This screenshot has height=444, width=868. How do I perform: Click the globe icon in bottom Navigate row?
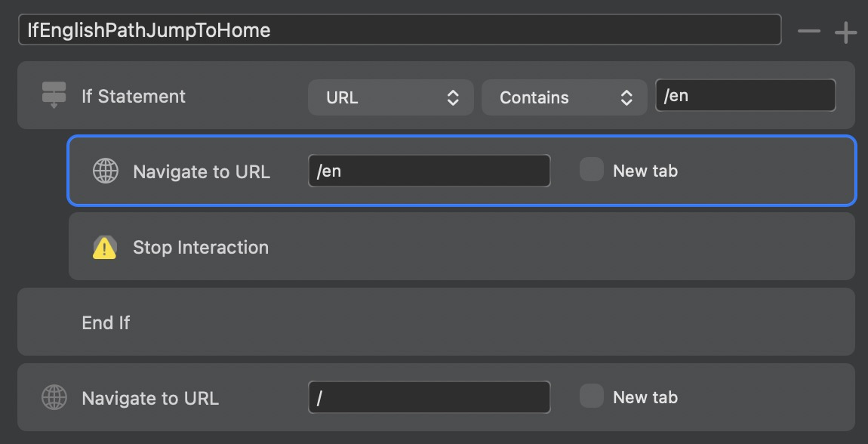(x=54, y=397)
